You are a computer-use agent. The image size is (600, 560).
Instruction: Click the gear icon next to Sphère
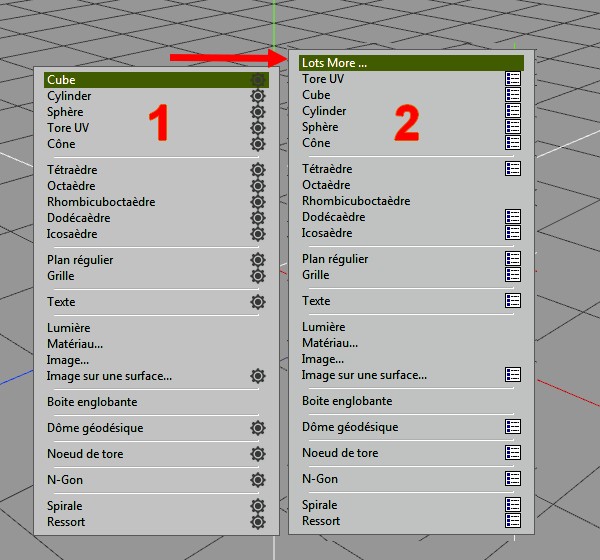coord(258,112)
